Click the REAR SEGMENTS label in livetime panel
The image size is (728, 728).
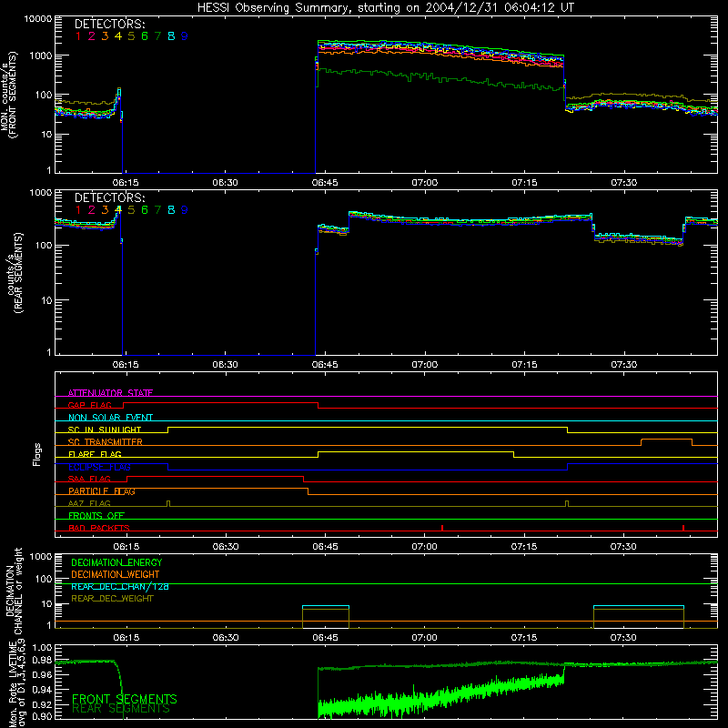(121, 709)
